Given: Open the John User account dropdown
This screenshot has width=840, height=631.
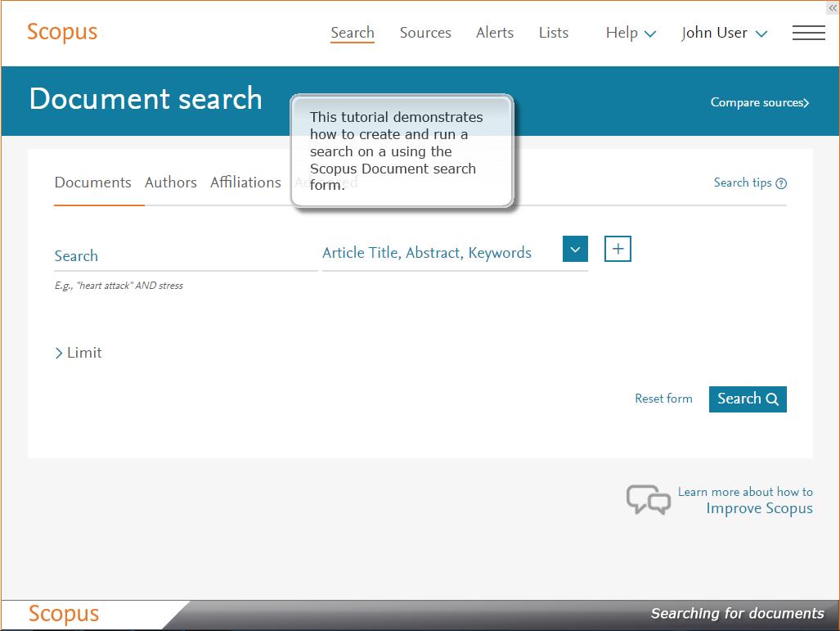Looking at the screenshot, I should click(x=725, y=33).
